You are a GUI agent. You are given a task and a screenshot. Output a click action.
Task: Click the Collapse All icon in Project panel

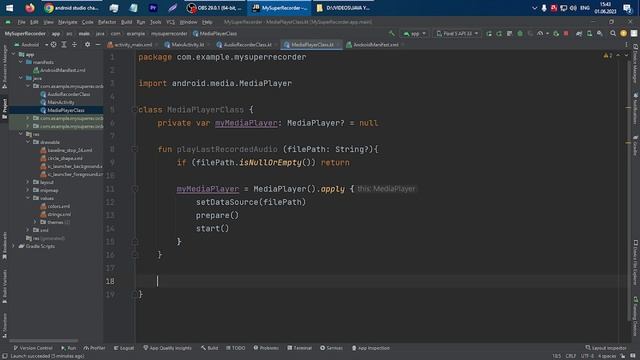click(x=74, y=44)
